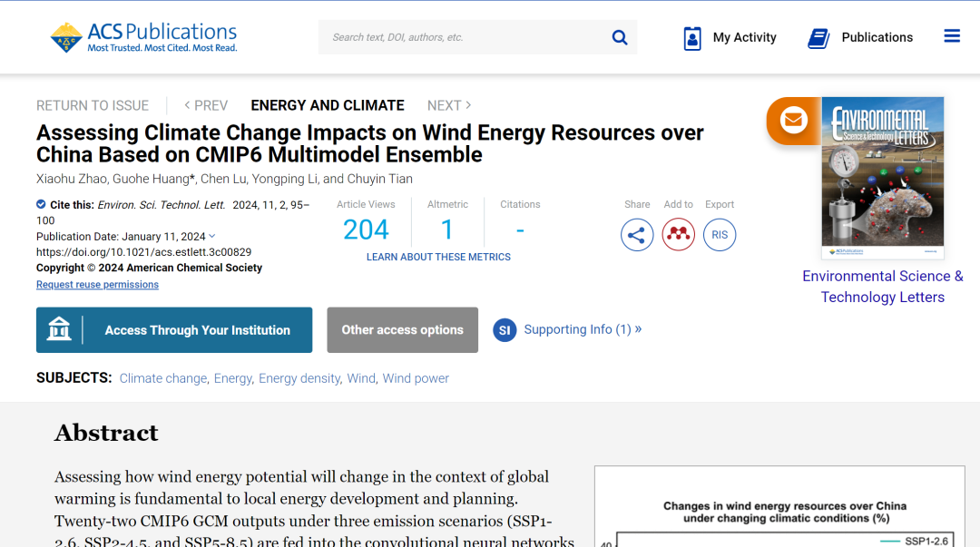
Task: Export citation with RIS icon
Action: tap(720, 235)
